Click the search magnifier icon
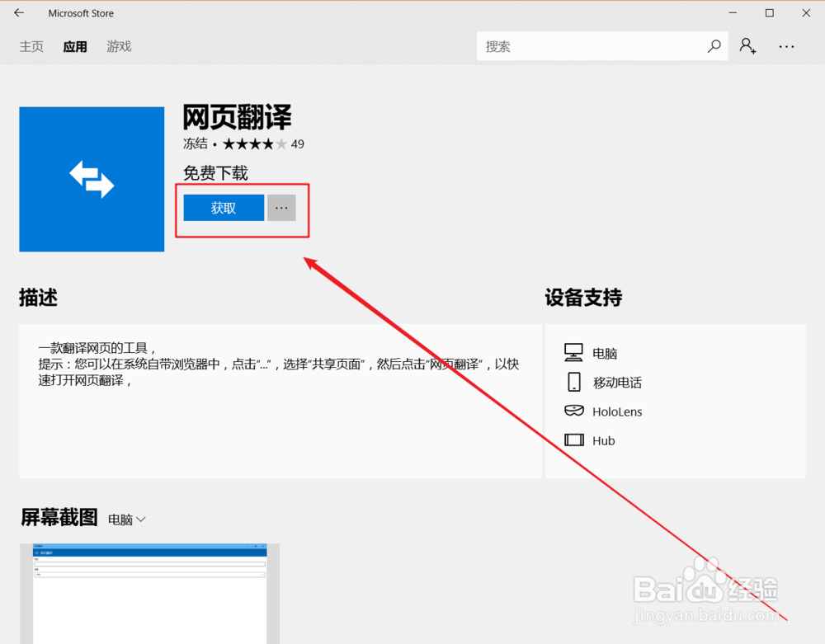This screenshot has width=825, height=644. [714, 46]
